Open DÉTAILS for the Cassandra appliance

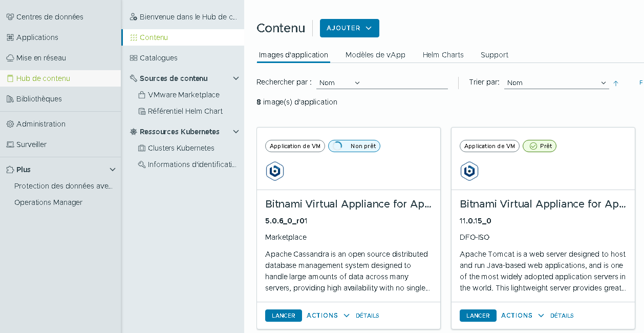(367, 316)
